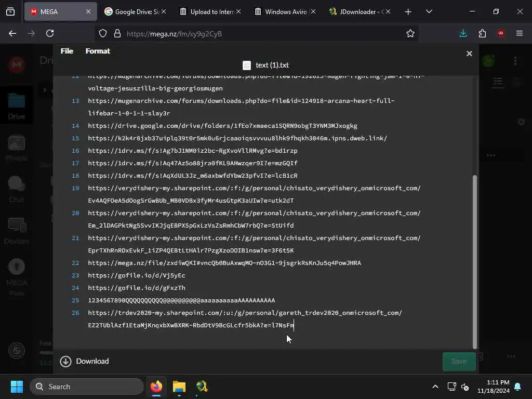Open the notifications bell icon
532x399 pixels.
pyautogui.click(x=518, y=387)
